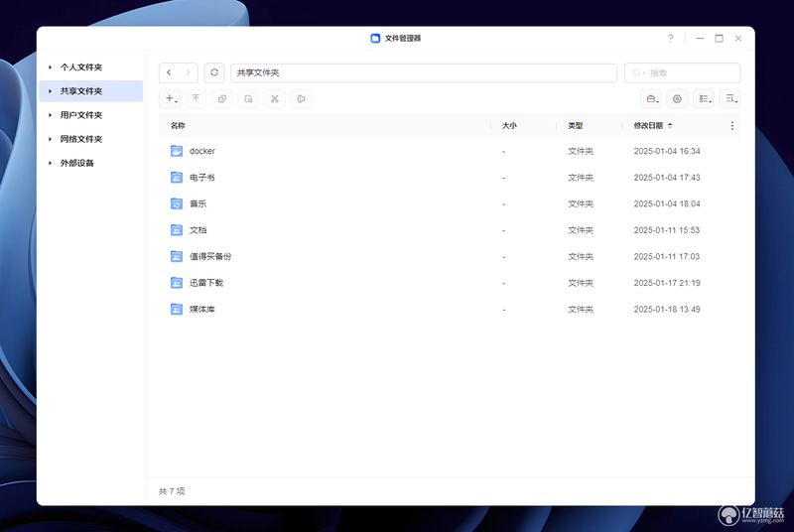This screenshot has width=794, height=532.
Task: Click the 文件管理器 title bar icon
Action: pos(375,39)
